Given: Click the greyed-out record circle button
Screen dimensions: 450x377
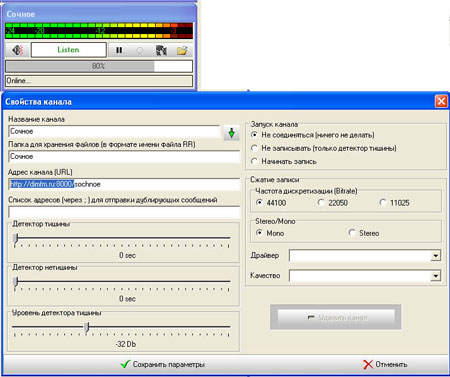Looking at the screenshot, I should coord(140,51).
